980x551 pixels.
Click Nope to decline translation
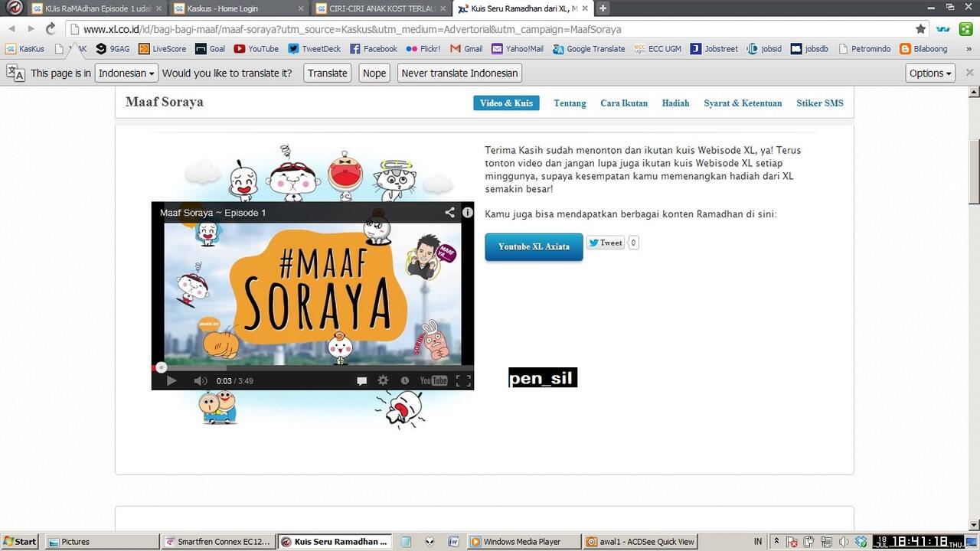click(x=374, y=73)
